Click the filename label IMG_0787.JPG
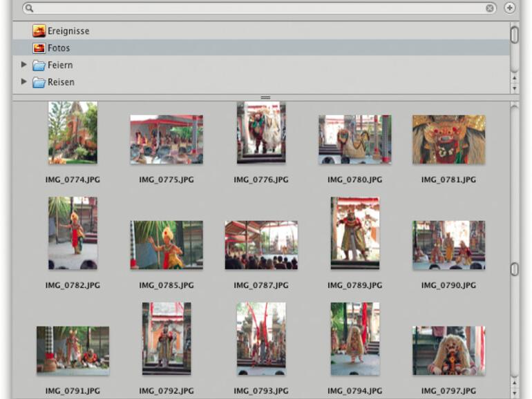Image resolution: width=532 pixels, height=399 pixels. click(x=261, y=285)
